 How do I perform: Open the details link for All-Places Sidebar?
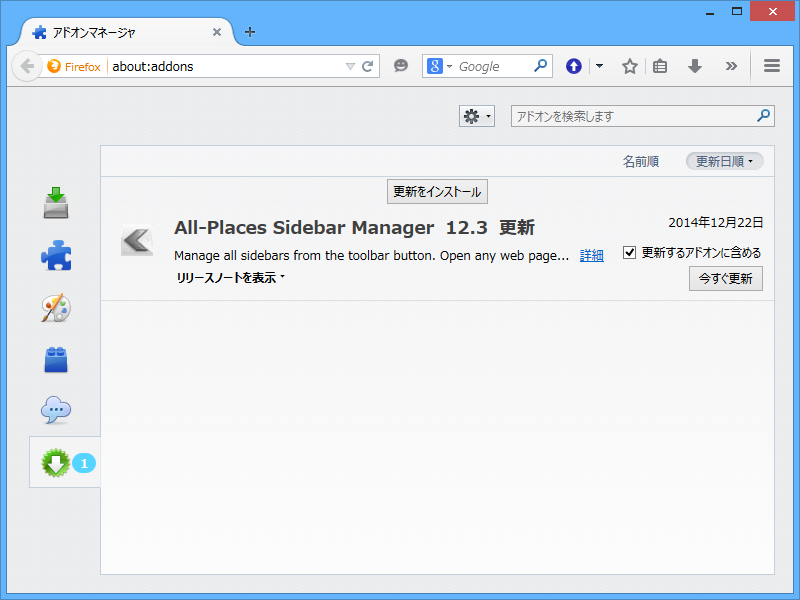pos(592,256)
